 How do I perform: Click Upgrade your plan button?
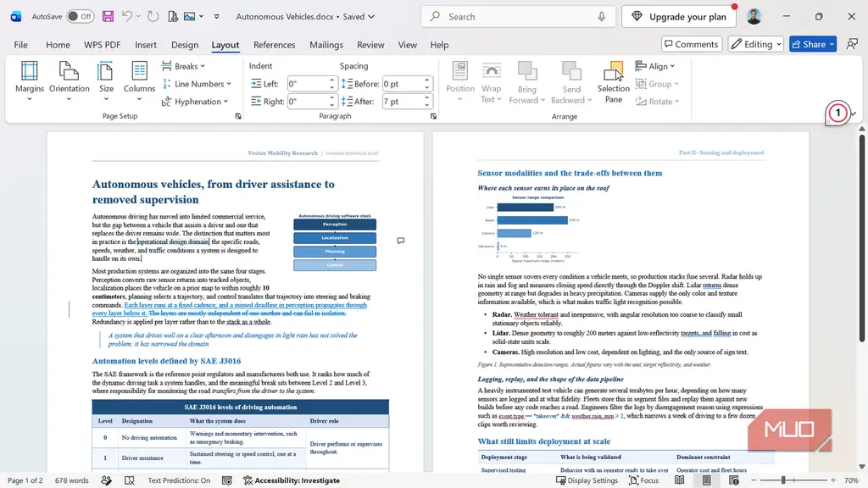point(679,17)
